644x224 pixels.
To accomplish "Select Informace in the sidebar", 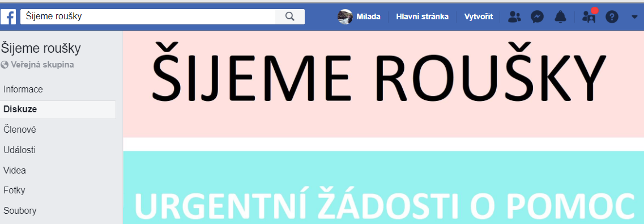I will pyautogui.click(x=23, y=89).
